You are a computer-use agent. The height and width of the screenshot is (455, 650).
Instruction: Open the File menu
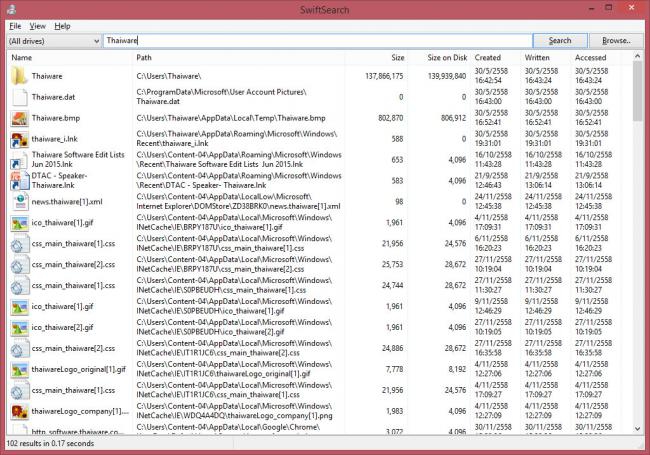(15, 26)
